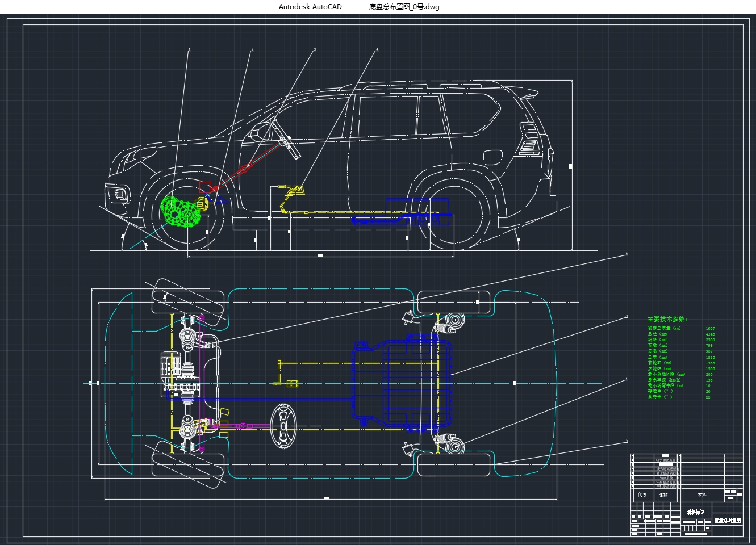Click the spare wheel in the chassis center
Screen dimensions: 756x545
click(284, 426)
